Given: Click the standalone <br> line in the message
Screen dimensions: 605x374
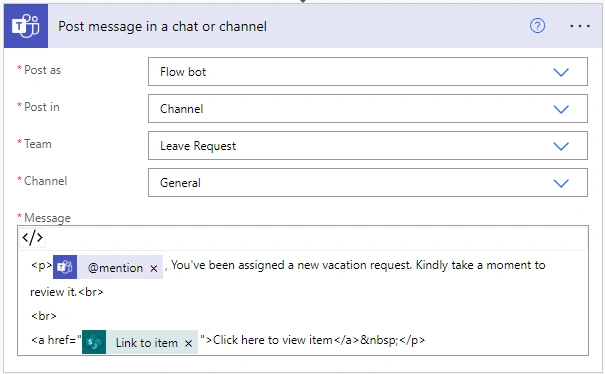Looking at the screenshot, I should tap(44, 316).
